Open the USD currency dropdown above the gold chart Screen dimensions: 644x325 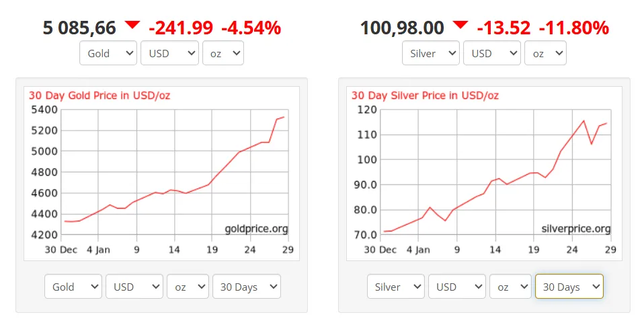tap(169, 53)
